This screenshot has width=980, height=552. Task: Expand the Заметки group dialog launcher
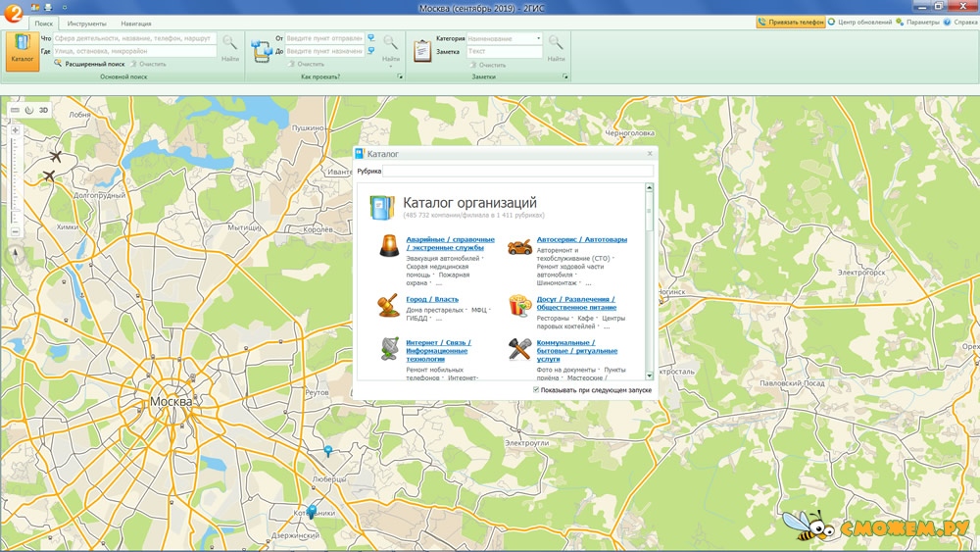565,76
